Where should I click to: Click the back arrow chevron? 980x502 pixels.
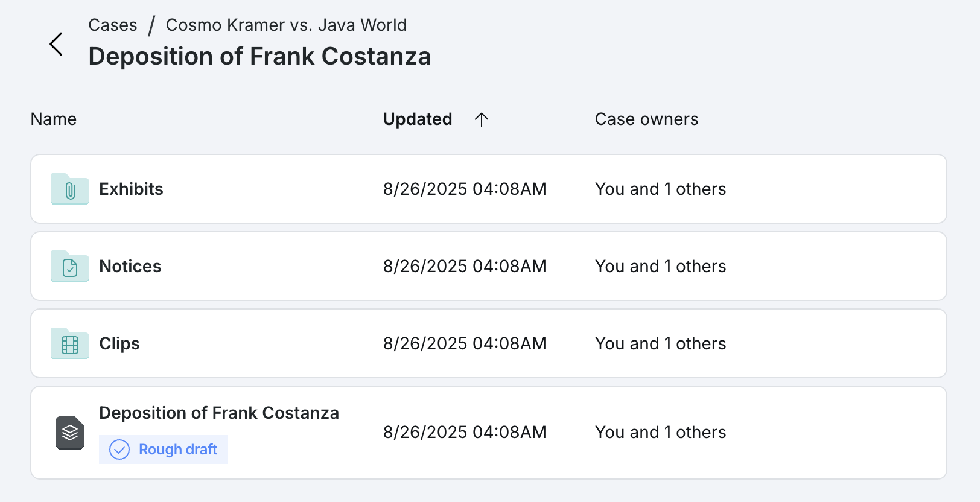[56, 44]
